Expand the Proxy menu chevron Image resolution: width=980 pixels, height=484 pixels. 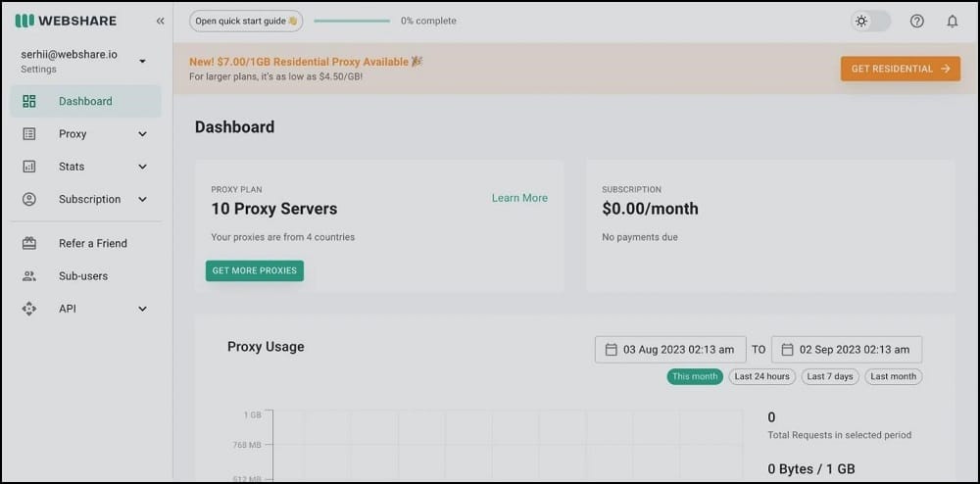pyautogui.click(x=142, y=134)
